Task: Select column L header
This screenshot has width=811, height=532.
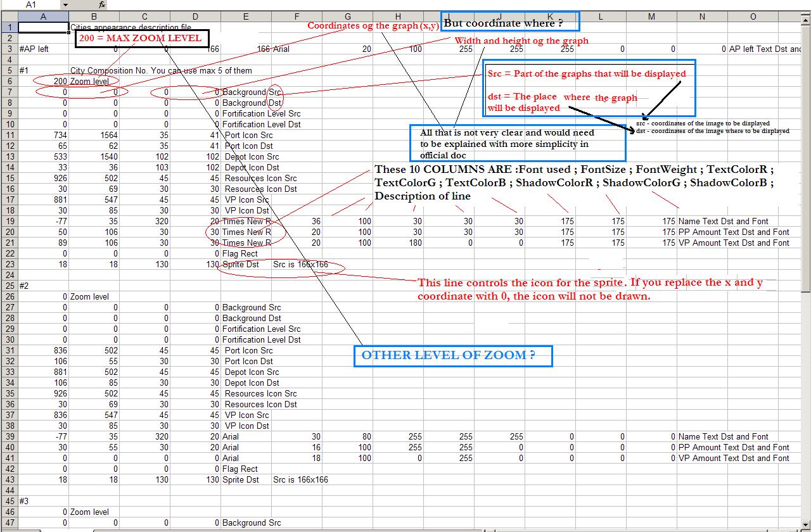Action: click(x=601, y=16)
